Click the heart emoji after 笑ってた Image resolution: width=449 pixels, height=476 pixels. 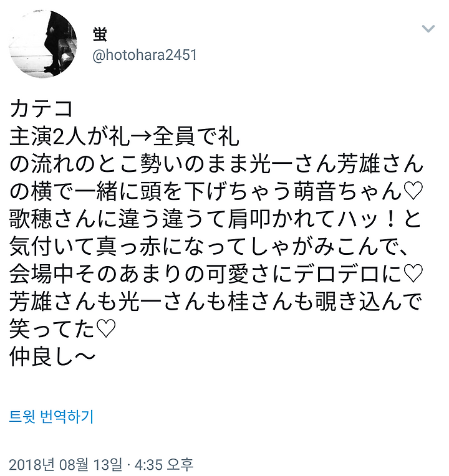[x=107, y=328]
